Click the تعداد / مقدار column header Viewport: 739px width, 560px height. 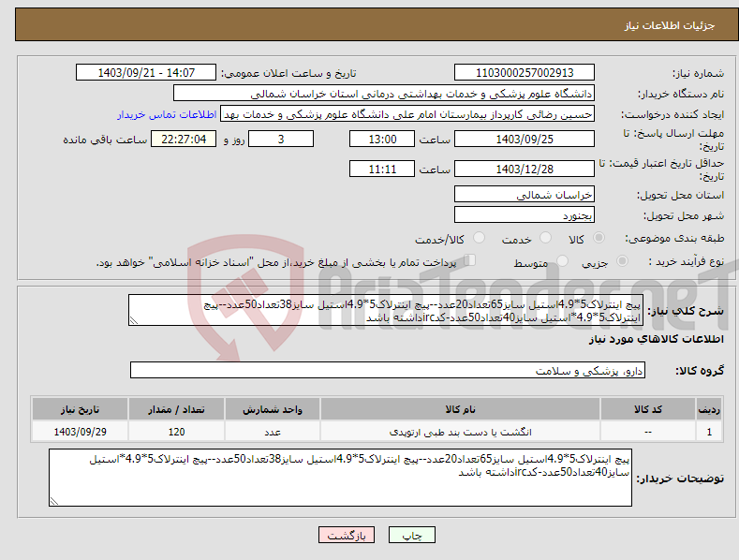click(x=176, y=409)
